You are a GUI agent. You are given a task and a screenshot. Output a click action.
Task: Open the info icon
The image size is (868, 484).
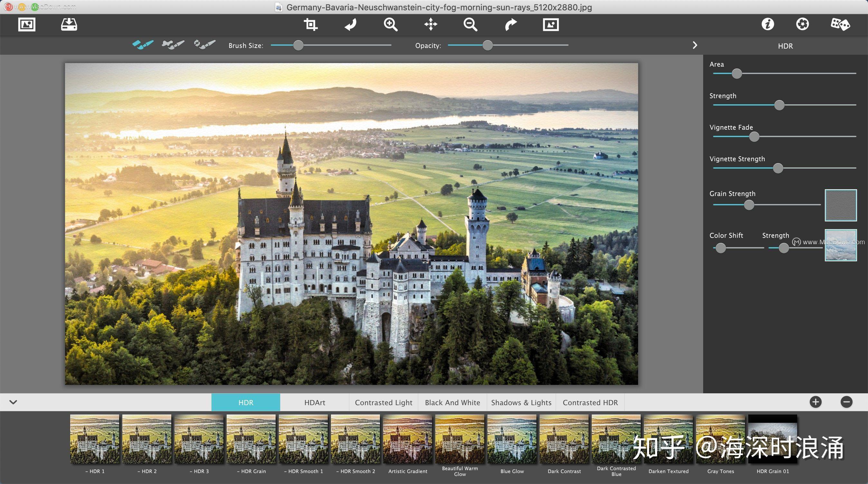click(768, 24)
